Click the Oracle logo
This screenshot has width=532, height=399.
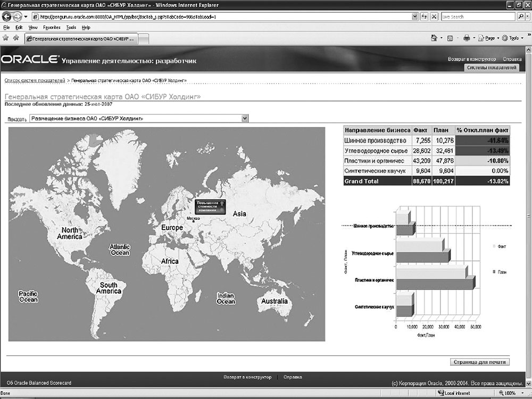point(29,60)
